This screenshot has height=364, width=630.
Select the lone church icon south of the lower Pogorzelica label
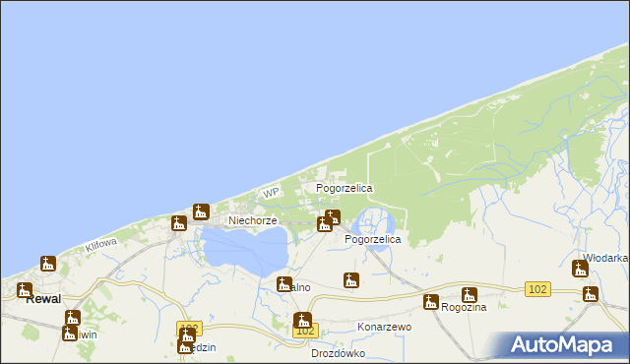[351, 280]
